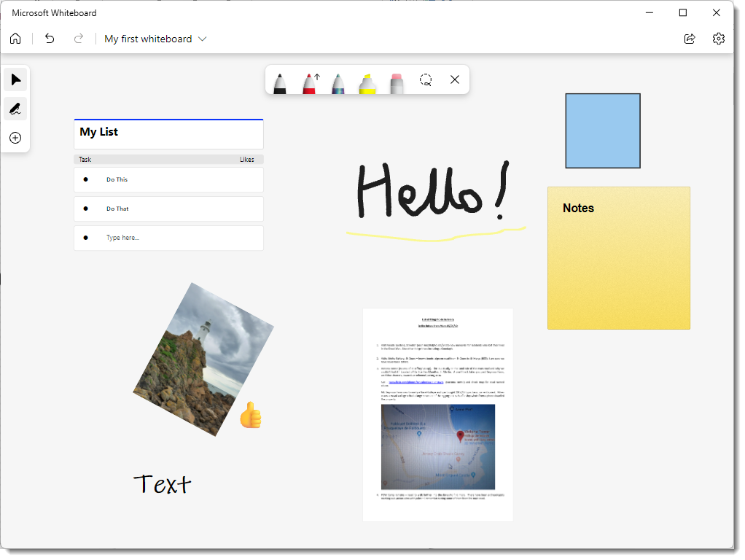Open Whiteboard settings gear

coord(719,39)
